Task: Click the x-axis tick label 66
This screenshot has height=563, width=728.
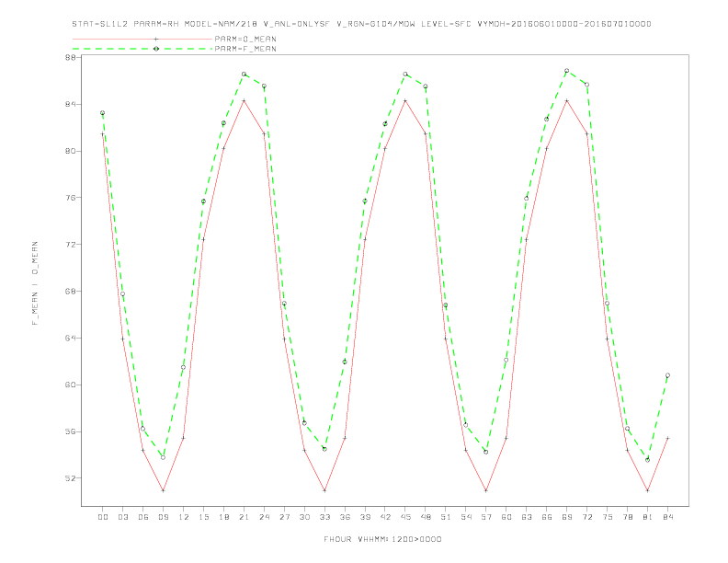Action: pyautogui.click(x=547, y=517)
